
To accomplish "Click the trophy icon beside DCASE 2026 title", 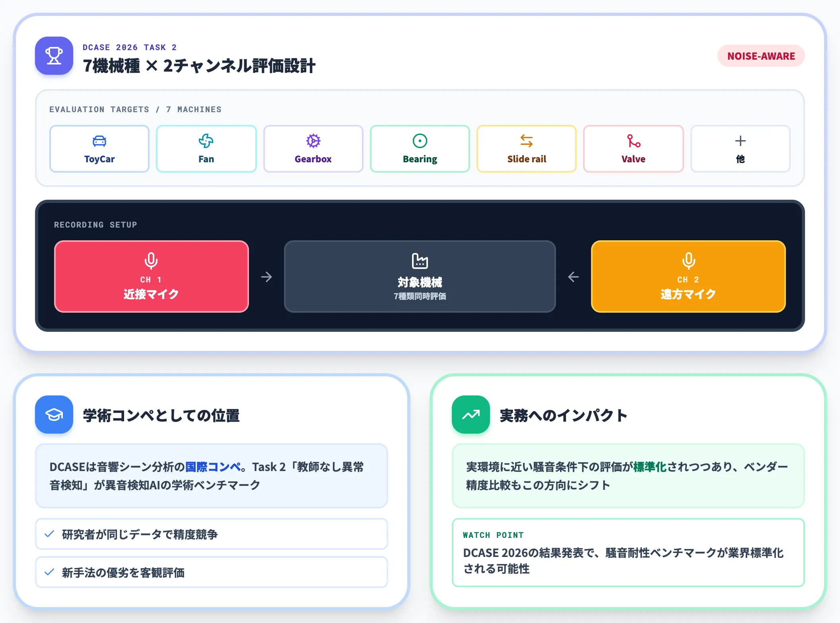I will click(x=54, y=56).
